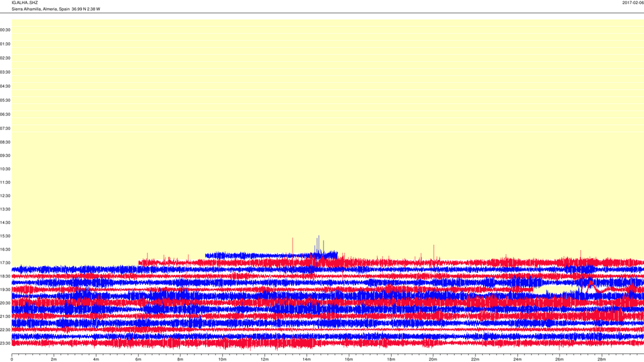This screenshot has height=362, width=644.
Task: Click the 18:30 time row label
Action: (x=5, y=276)
